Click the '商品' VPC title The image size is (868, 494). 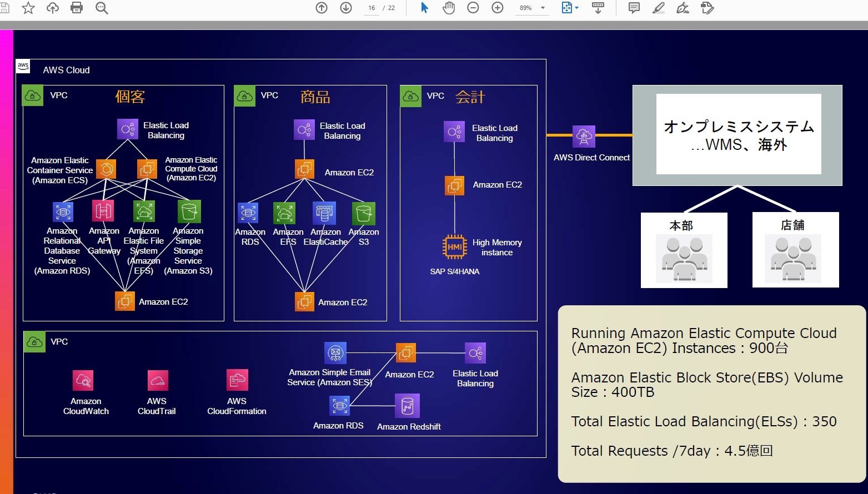pos(315,97)
